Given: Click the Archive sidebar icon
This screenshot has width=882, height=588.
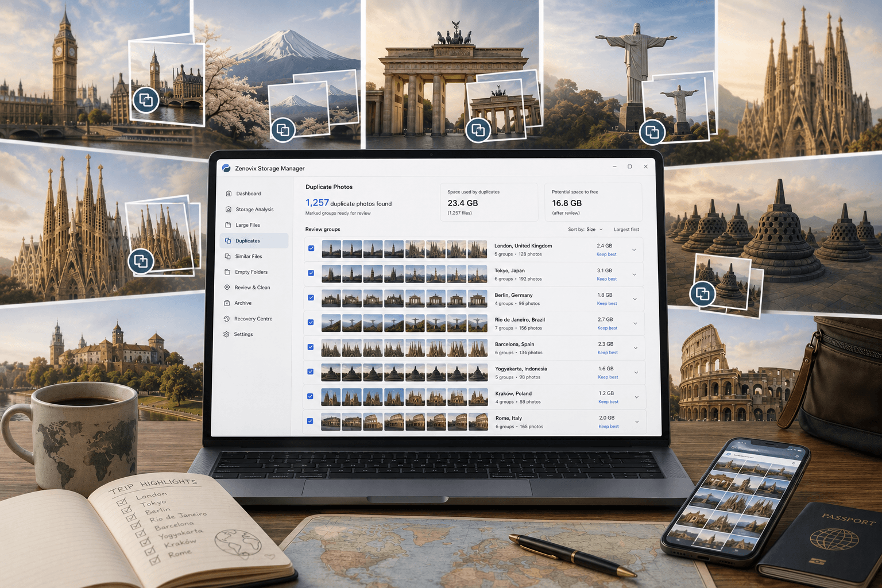Looking at the screenshot, I should click(x=227, y=303).
